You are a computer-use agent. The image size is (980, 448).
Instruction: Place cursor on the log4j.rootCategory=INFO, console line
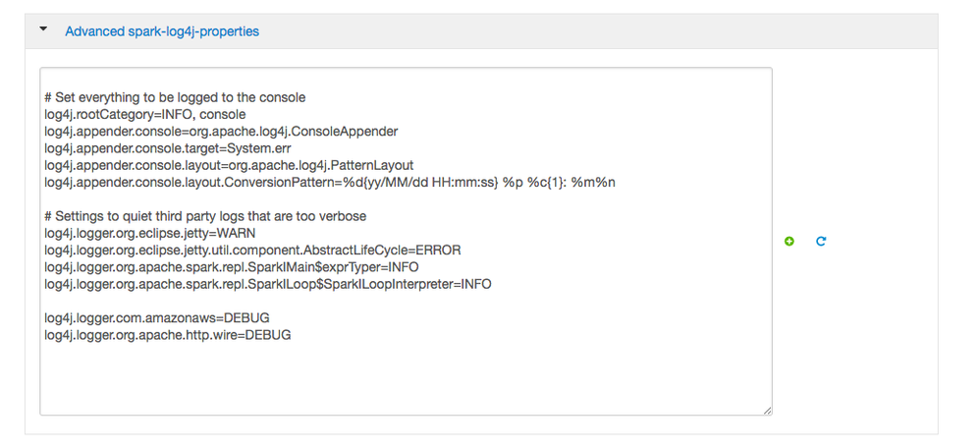point(145,115)
